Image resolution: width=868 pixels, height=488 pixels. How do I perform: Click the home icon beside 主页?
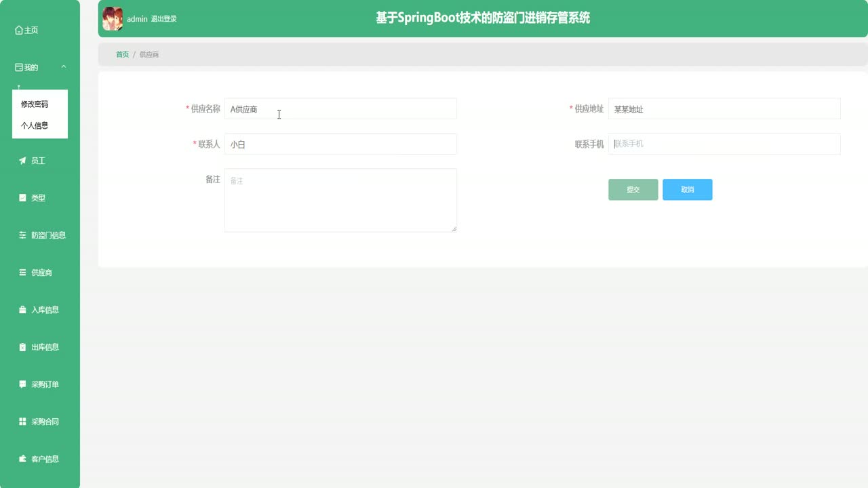19,30
